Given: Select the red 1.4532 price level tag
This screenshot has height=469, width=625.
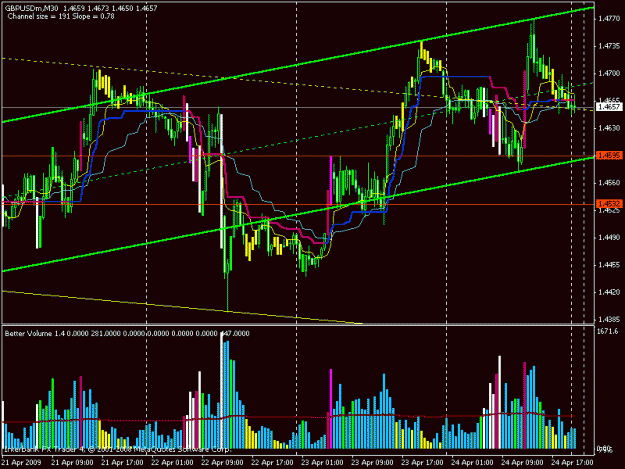Looking at the screenshot, I should pyautogui.click(x=609, y=204).
